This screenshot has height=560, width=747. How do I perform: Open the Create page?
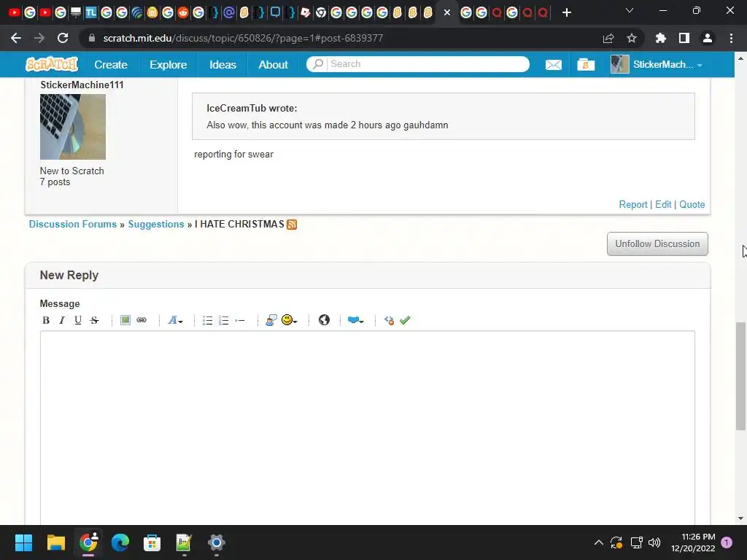[111, 65]
